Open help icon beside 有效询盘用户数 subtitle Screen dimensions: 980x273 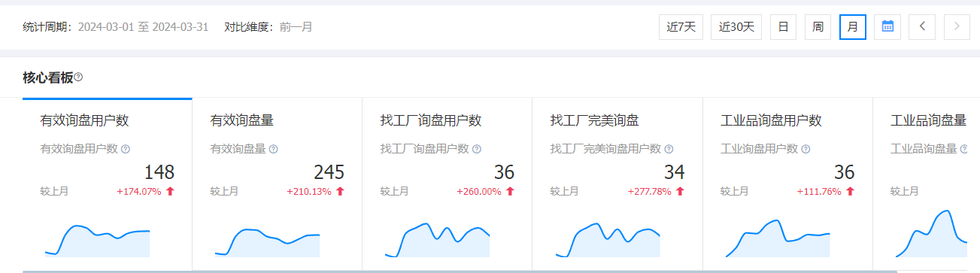pos(126,149)
